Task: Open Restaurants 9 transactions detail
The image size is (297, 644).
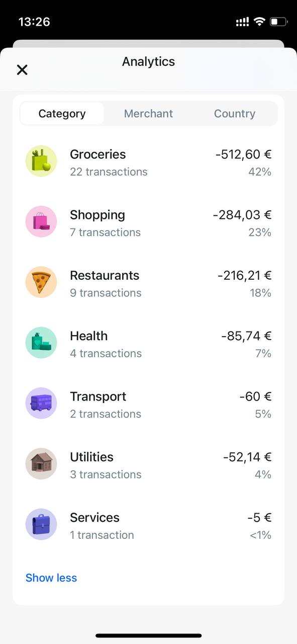Action: 106,293
